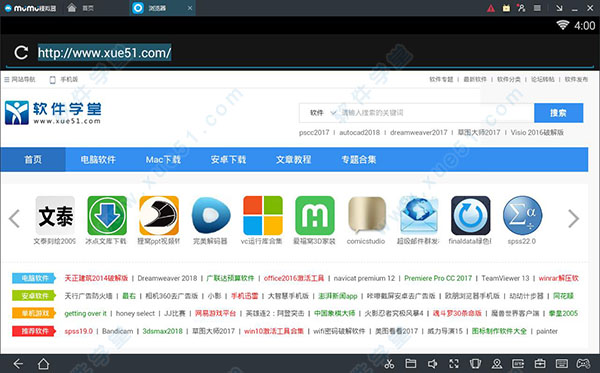Viewport: 600px width, 373px height.
Task: Click the scissors screenshot tool icon
Action: click(x=389, y=363)
